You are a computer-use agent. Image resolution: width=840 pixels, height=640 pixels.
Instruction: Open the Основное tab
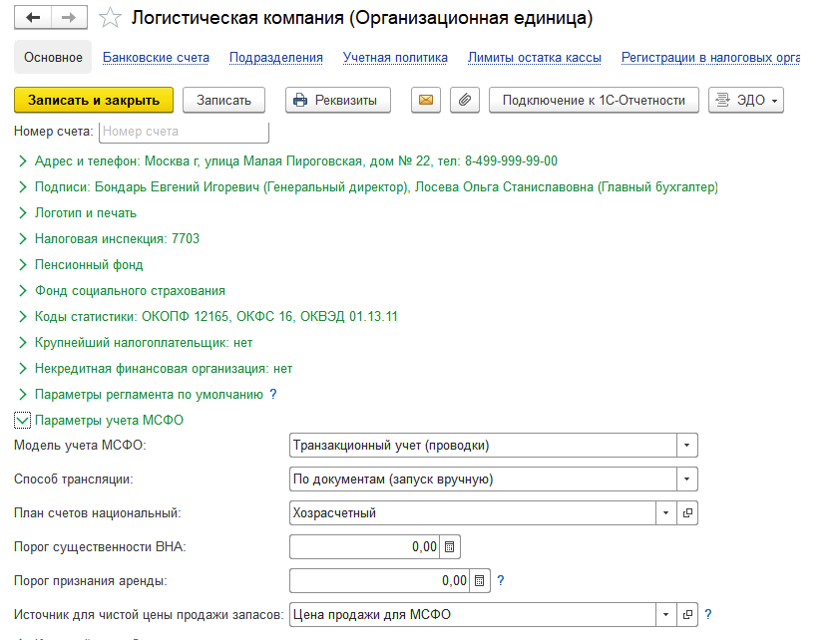coord(53,57)
